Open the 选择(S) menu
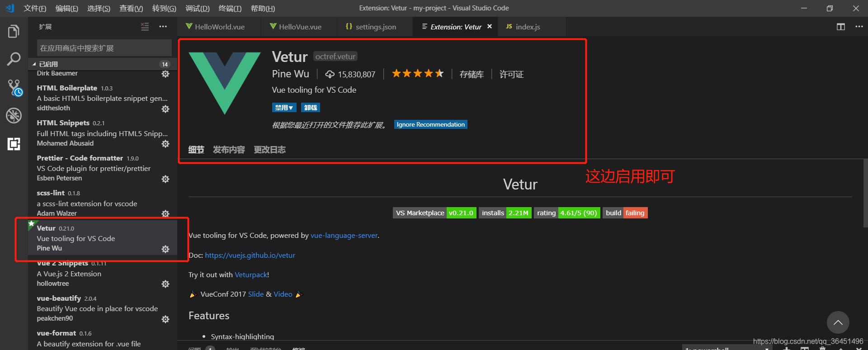This screenshot has height=350, width=868. [x=99, y=8]
